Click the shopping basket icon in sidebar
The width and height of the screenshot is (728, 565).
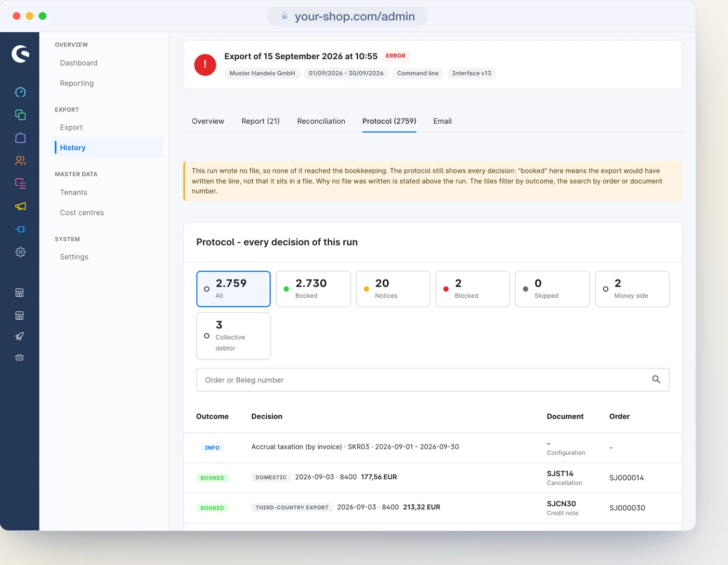[x=20, y=357]
